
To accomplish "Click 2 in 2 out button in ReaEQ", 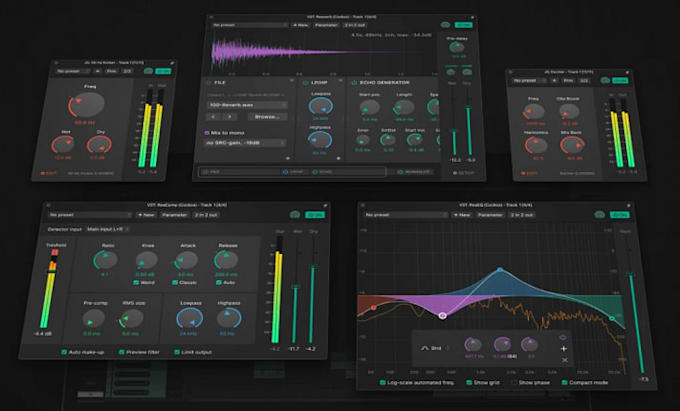I will click(x=522, y=215).
